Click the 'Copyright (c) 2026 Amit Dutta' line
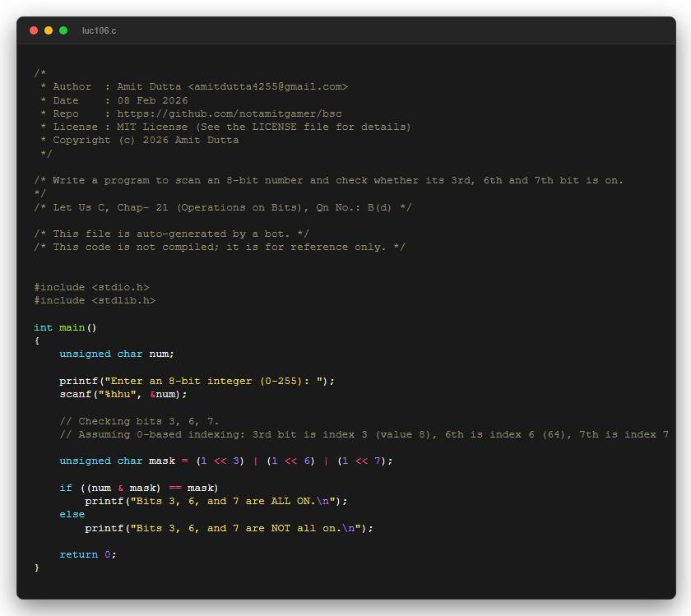The height and width of the screenshot is (616, 691). [140, 140]
